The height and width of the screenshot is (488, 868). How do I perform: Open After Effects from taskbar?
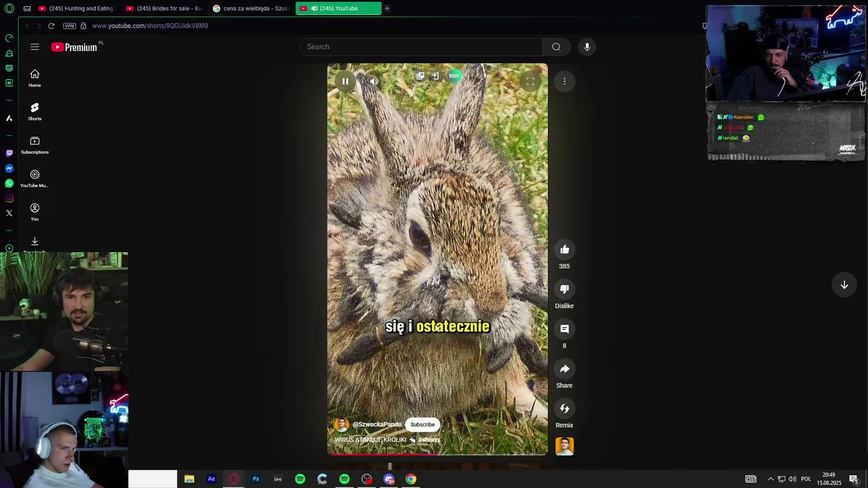(212, 479)
